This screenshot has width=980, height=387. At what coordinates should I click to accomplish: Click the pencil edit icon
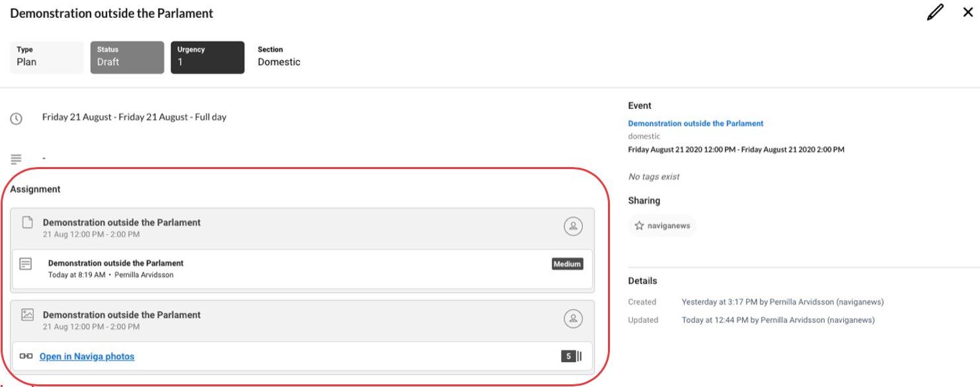click(935, 13)
